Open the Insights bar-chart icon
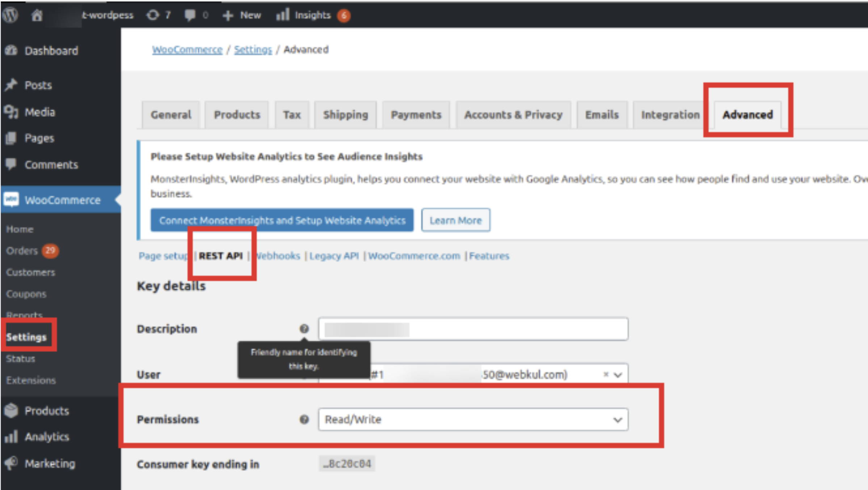Image resolution: width=868 pixels, height=490 pixels. point(283,15)
